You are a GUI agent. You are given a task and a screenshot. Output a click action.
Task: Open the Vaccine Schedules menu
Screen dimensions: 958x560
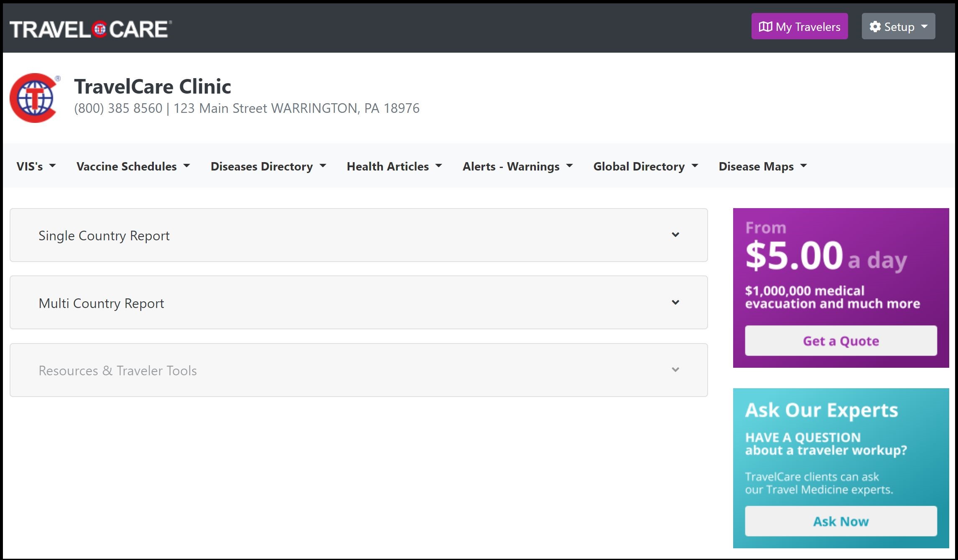click(x=133, y=166)
